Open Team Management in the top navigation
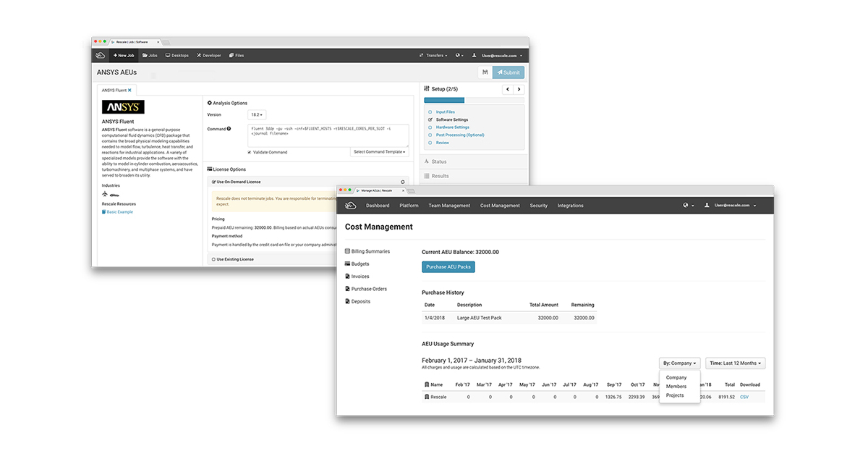The image size is (868, 454). tap(449, 206)
